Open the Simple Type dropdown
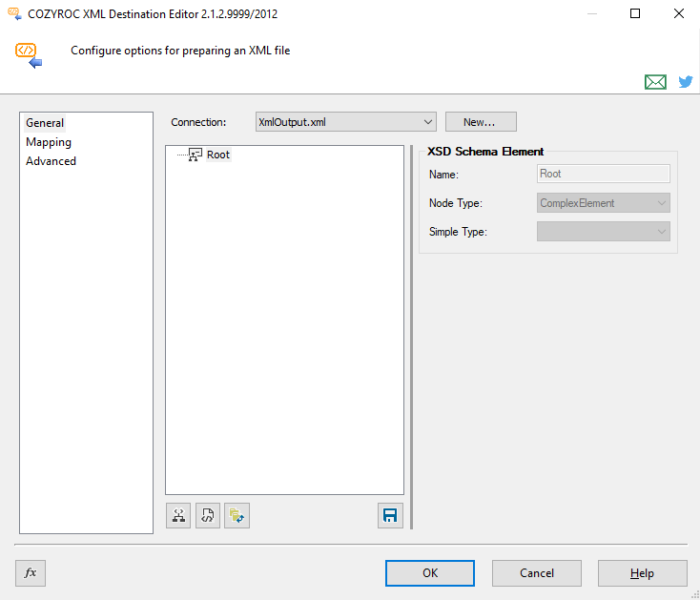 pos(603,232)
